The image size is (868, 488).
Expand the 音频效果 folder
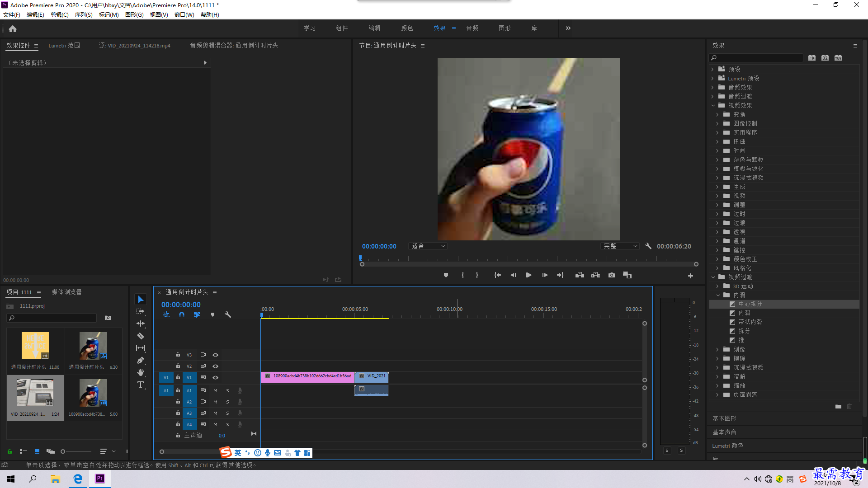[x=712, y=87]
